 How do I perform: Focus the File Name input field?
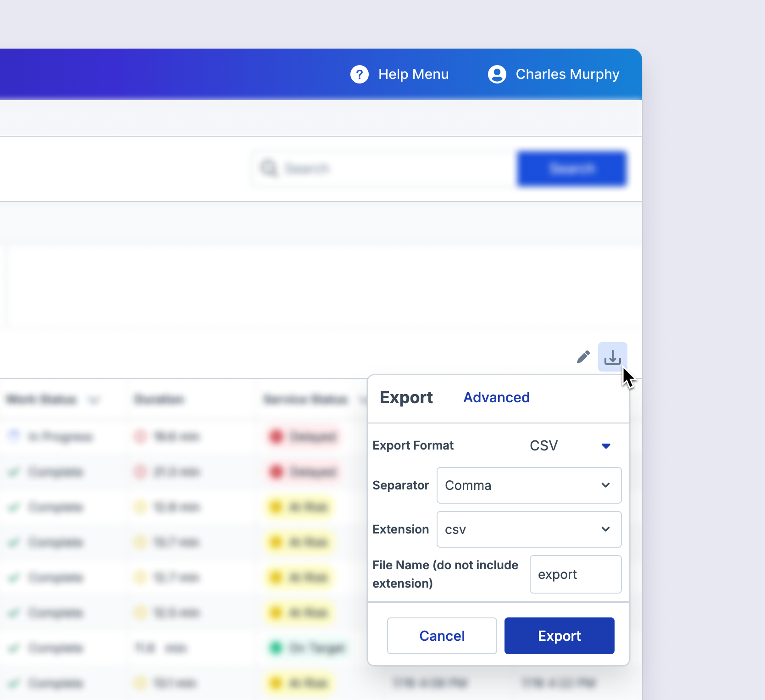click(x=576, y=574)
